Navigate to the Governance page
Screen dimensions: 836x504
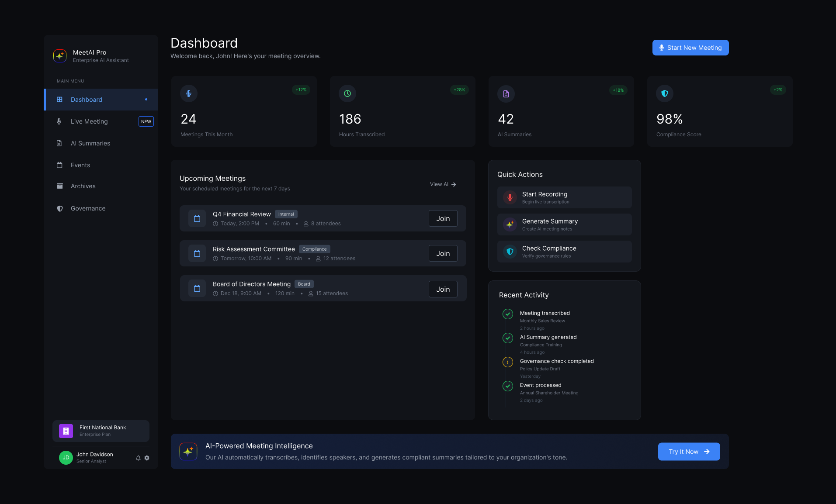pos(87,208)
